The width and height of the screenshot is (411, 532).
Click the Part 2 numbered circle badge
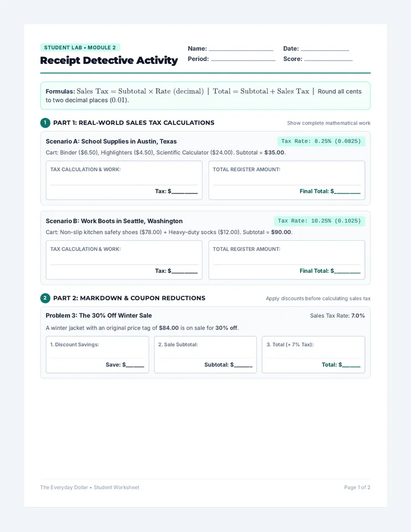pos(45,298)
